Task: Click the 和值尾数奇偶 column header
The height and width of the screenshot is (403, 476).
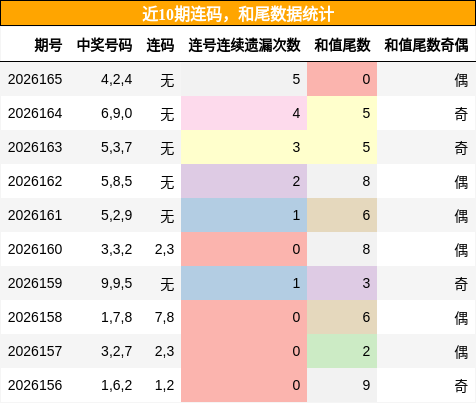Action: [426, 45]
